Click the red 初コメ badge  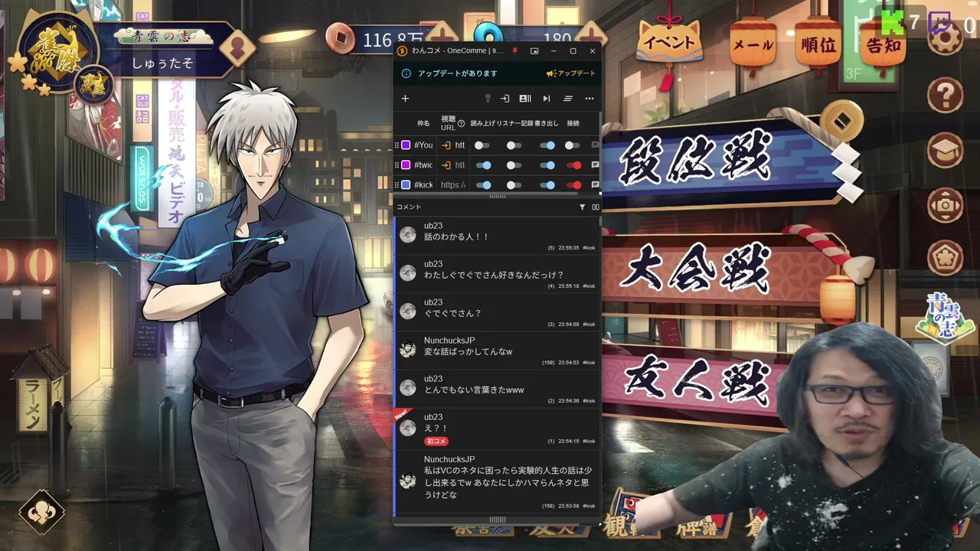pos(436,441)
